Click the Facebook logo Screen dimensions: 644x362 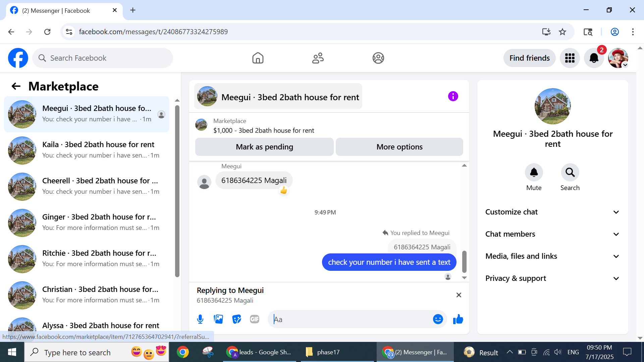click(x=18, y=58)
